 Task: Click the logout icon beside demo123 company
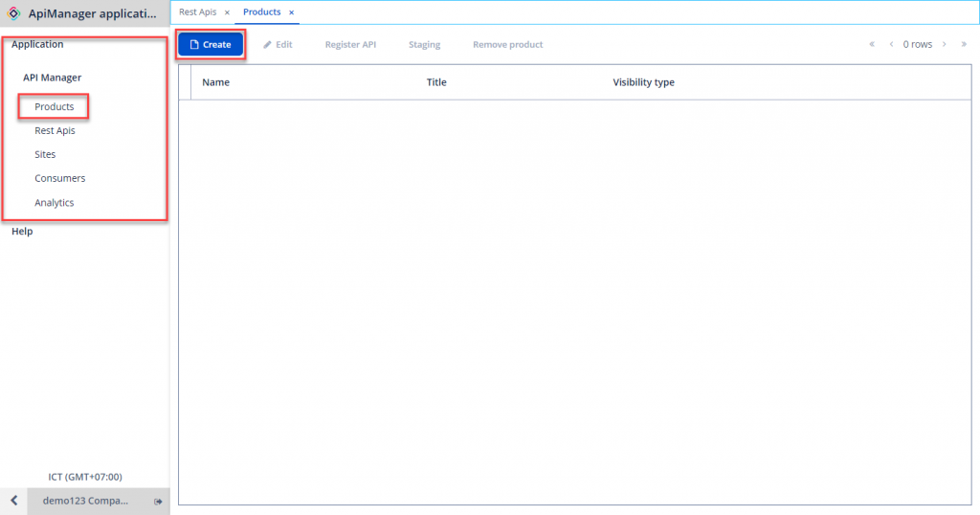(x=158, y=502)
